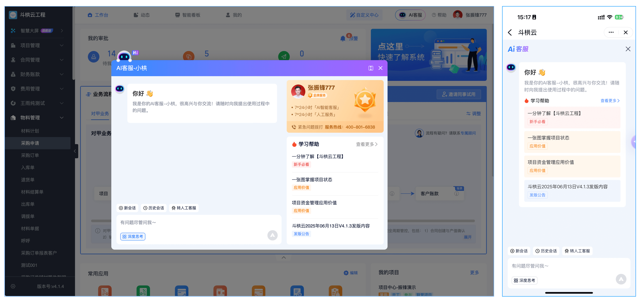Viewport: 644px width, 301px height.
Task: Open desktop article 项目资金管理应用价值
Action: pyautogui.click(x=335, y=207)
